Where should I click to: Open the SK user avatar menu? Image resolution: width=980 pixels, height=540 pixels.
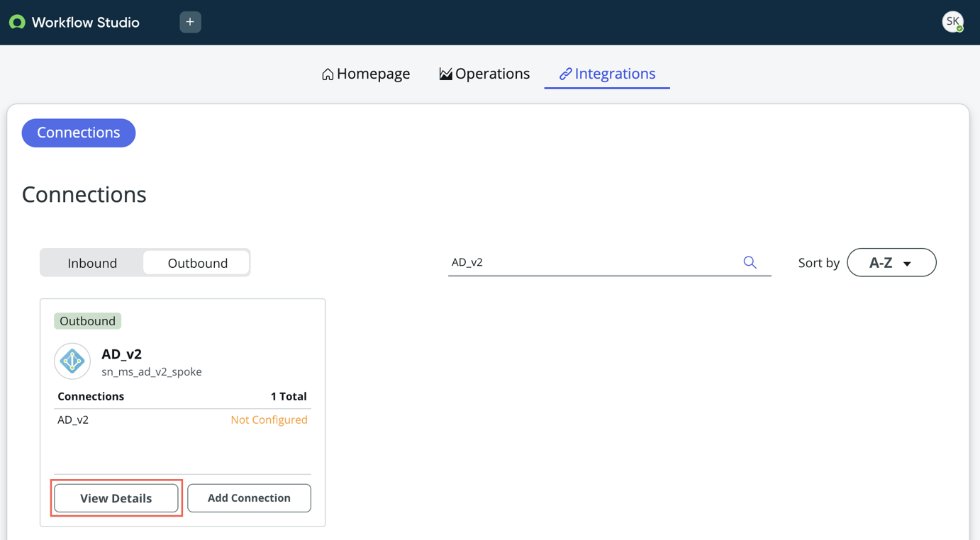pyautogui.click(x=952, y=22)
